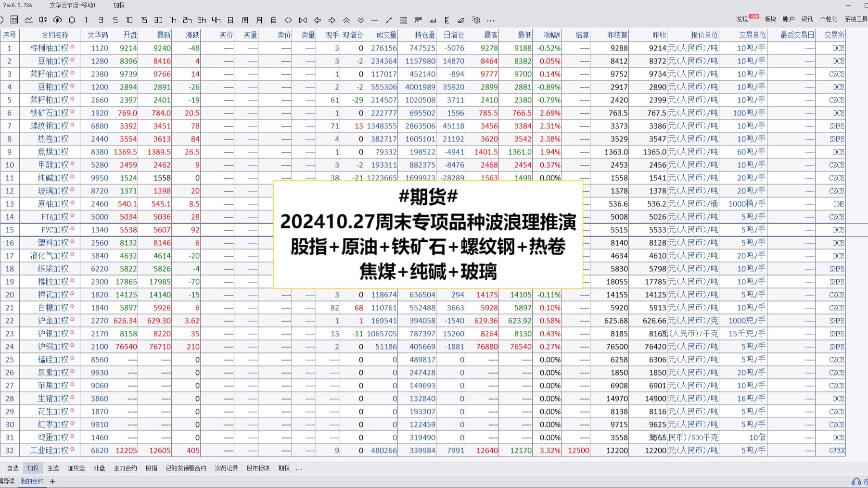868x488 pixels.
Task: Click the left arrow navigation icon
Action: tap(317, 20)
